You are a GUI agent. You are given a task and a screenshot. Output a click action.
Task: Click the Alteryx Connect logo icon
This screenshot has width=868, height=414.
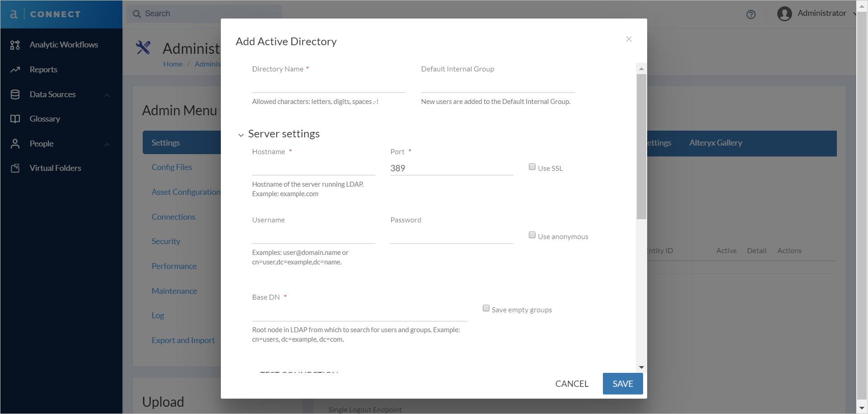click(x=14, y=14)
